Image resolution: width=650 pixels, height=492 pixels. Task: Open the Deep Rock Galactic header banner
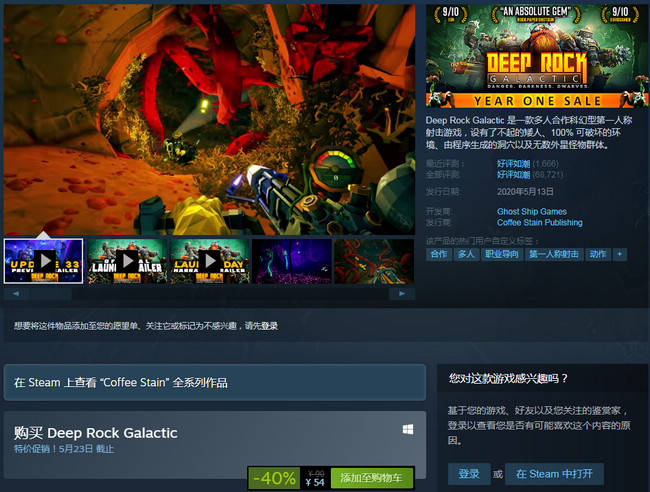point(537,56)
